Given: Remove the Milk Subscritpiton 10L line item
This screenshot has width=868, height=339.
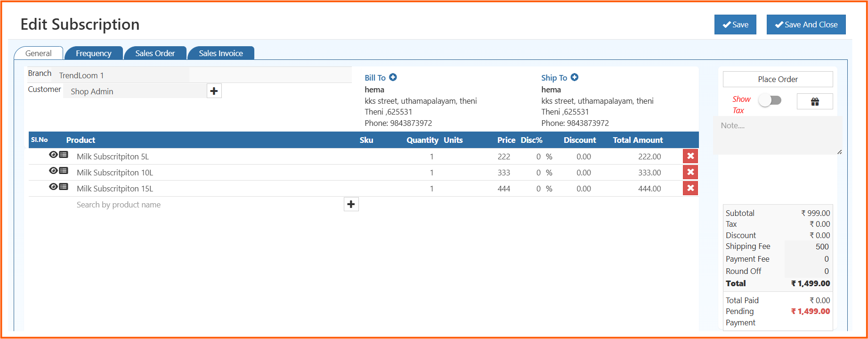Looking at the screenshot, I should 690,172.
